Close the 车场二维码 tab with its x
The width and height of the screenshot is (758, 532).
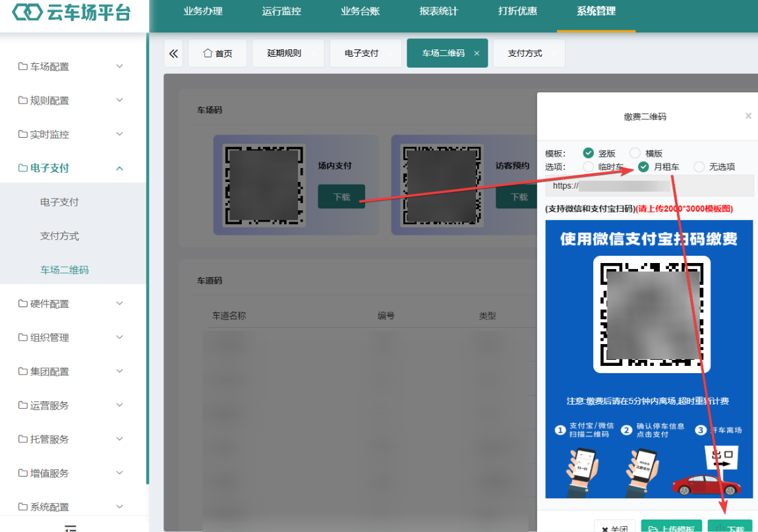click(477, 53)
